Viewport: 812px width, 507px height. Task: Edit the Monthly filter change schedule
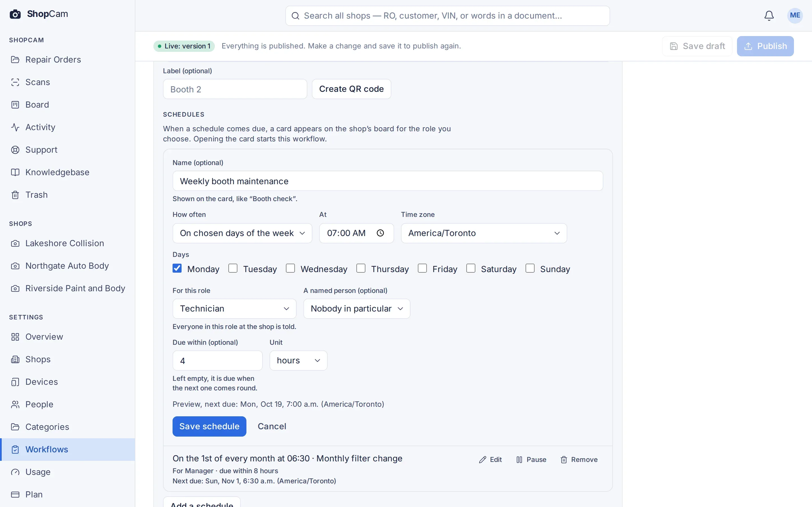[490, 459]
